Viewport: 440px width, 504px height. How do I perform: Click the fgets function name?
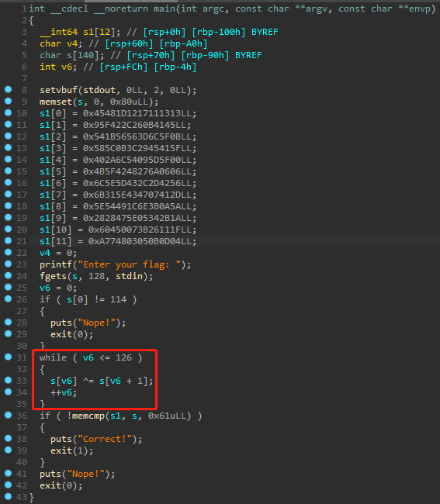[53, 276]
